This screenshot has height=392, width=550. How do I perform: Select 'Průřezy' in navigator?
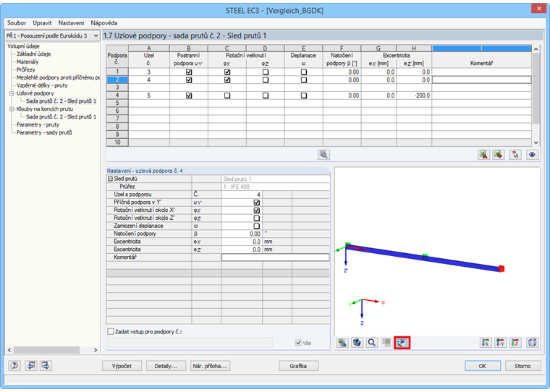(x=25, y=69)
